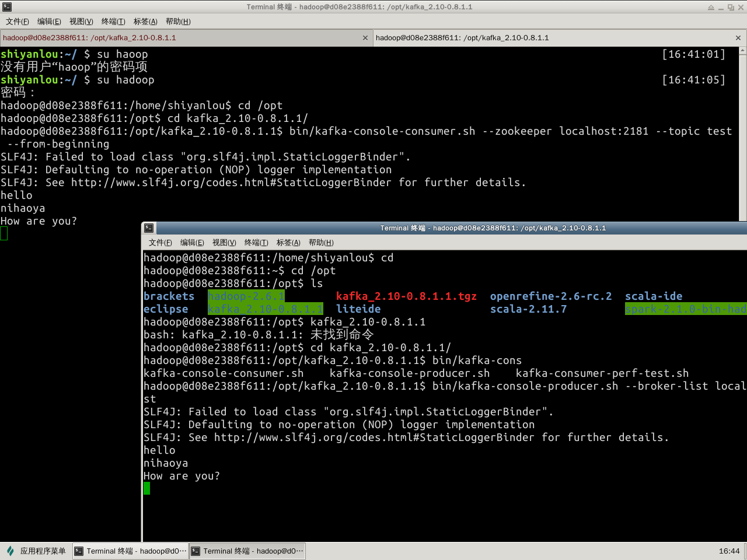Click 'brackets' directory name in ls output
This screenshot has width=747, height=560.
pyautogui.click(x=169, y=296)
